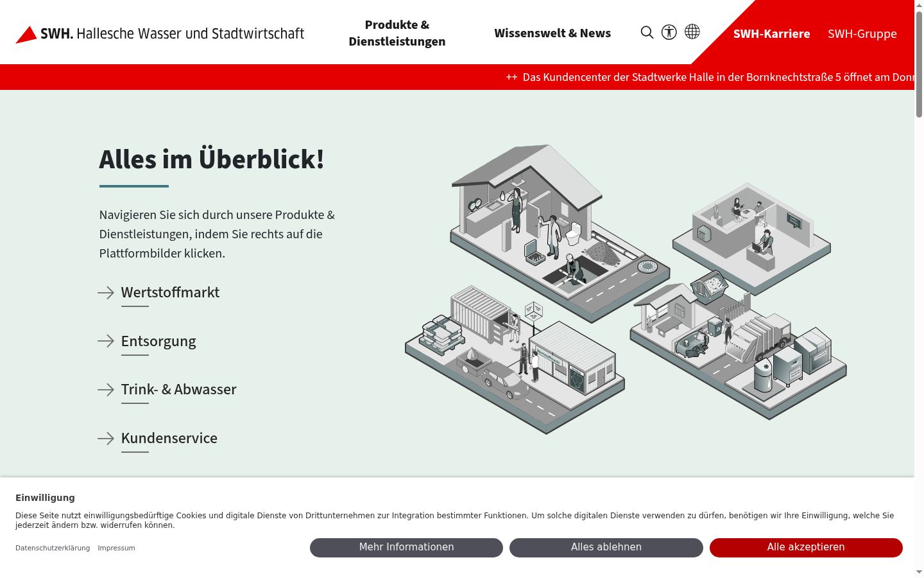The image size is (924, 578).
Task: Select the recycling market container platform illustration
Action: pyautogui.click(x=515, y=360)
